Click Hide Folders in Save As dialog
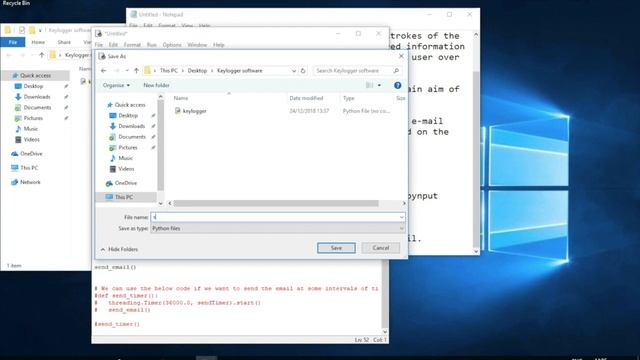The width and height of the screenshot is (640, 360). (x=119, y=249)
